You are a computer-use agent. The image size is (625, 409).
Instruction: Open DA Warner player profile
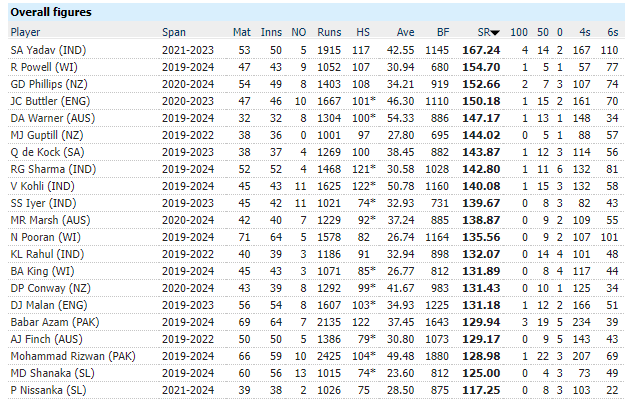tap(49, 116)
